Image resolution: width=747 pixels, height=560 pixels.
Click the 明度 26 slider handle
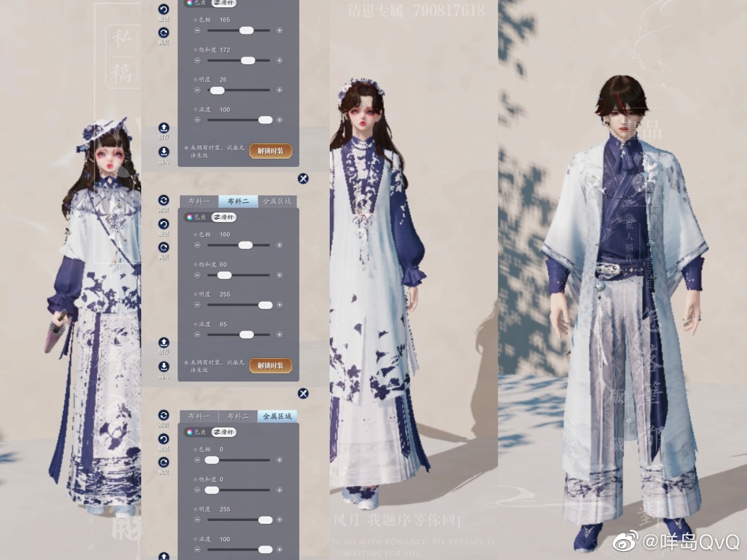tap(217, 90)
